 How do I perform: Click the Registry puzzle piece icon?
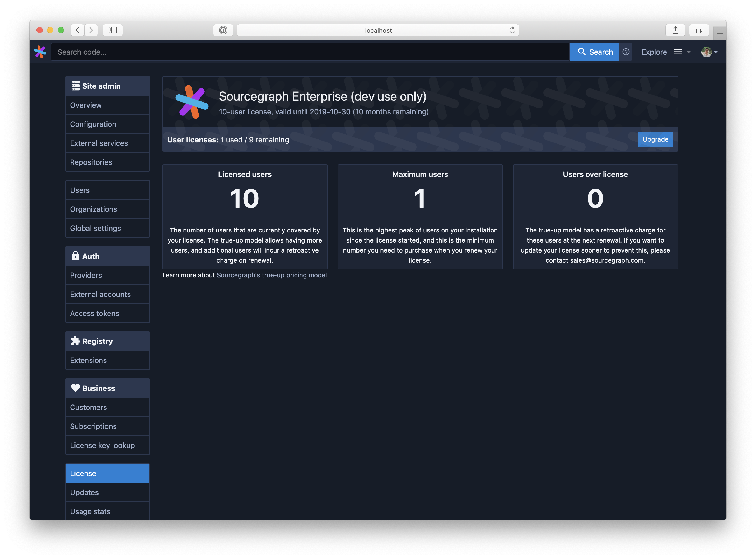[x=76, y=341]
